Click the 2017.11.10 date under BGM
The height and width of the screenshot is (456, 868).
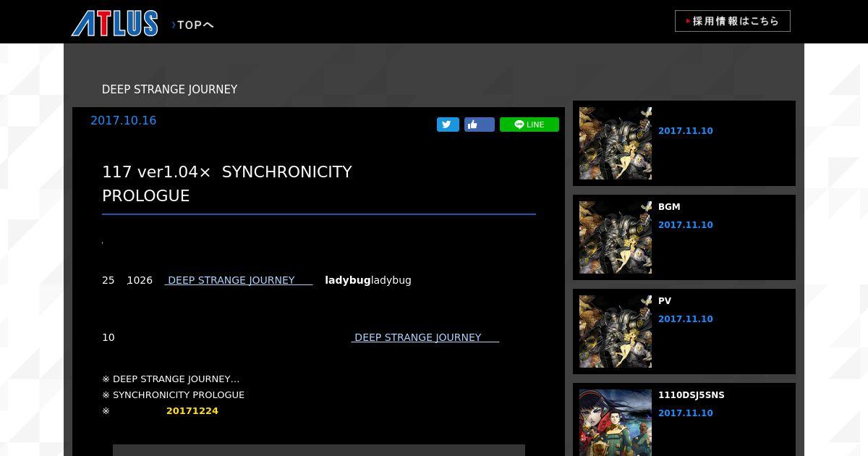tap(686, 225)
